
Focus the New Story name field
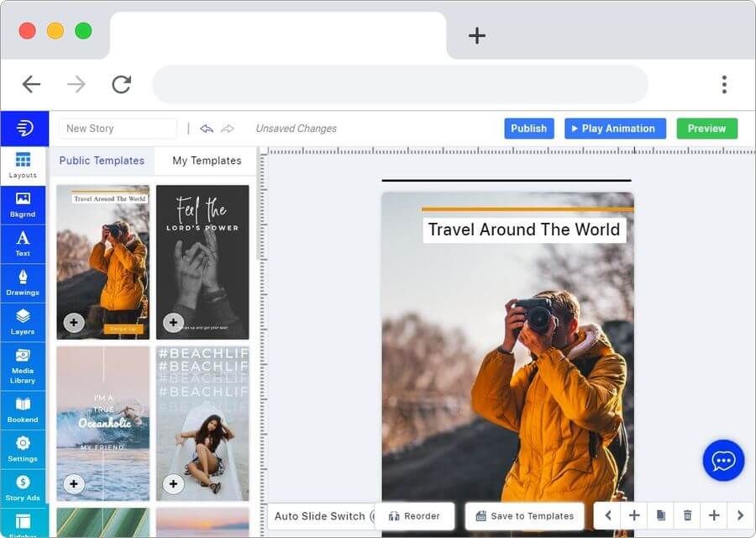tap(118, 129)
